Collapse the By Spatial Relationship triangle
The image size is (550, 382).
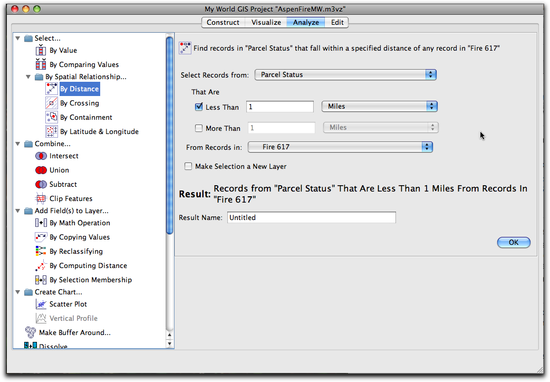point(28,76)
